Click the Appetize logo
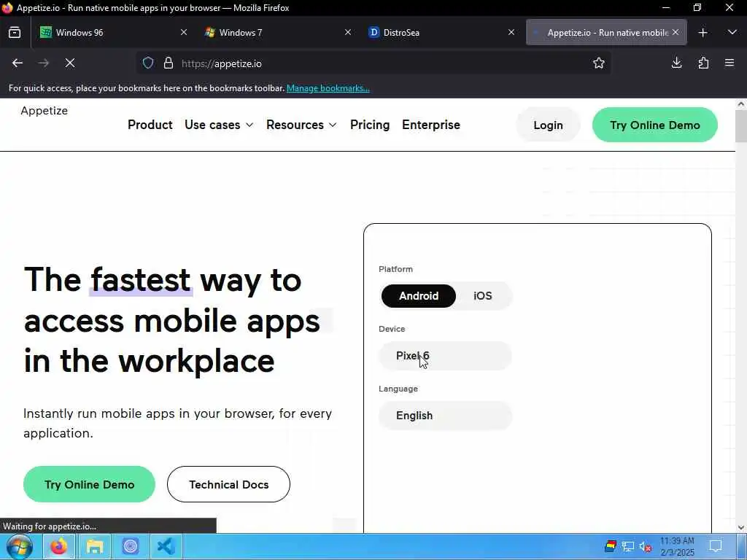Viewport: 747px width, 560px height. (x=44, y=111)
